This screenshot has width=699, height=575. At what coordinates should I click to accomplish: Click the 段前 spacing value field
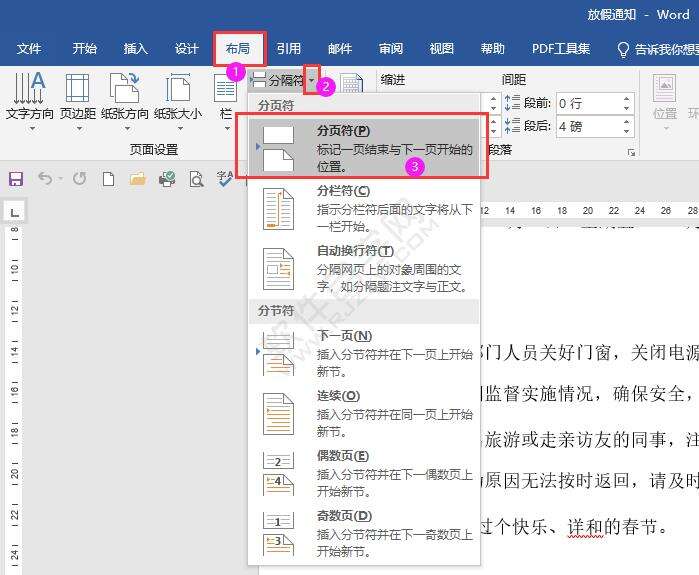tap(588, 103)
